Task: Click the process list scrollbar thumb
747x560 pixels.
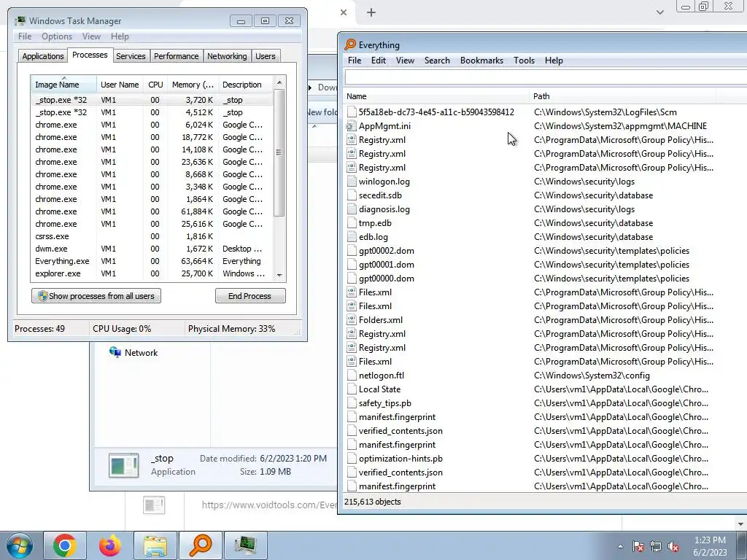Action: [279, 152]
